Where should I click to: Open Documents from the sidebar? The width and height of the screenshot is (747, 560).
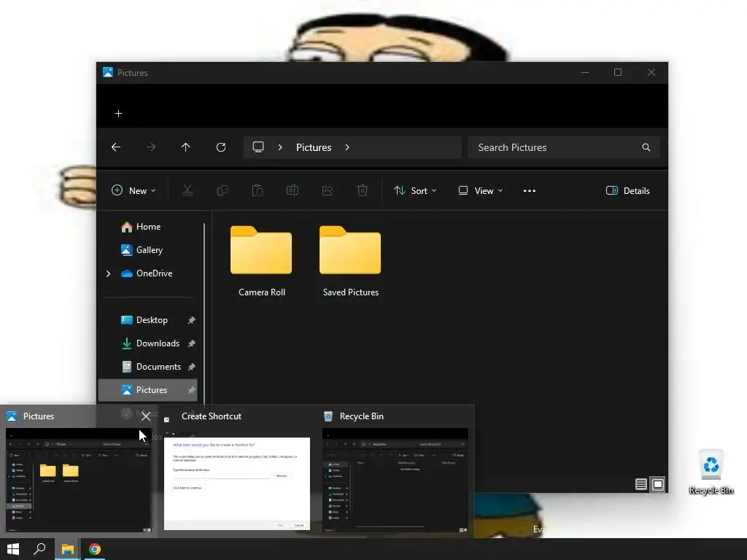coord(151,367)
